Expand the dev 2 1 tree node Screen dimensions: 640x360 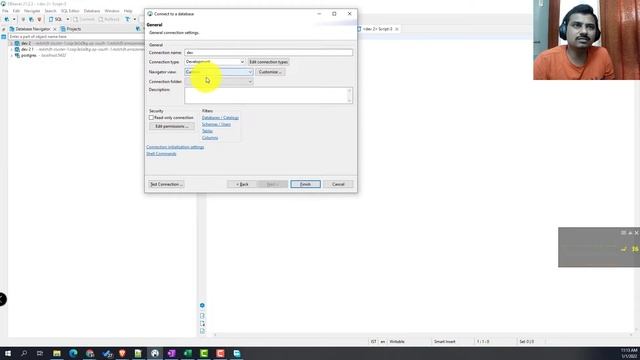click(11, 49)
